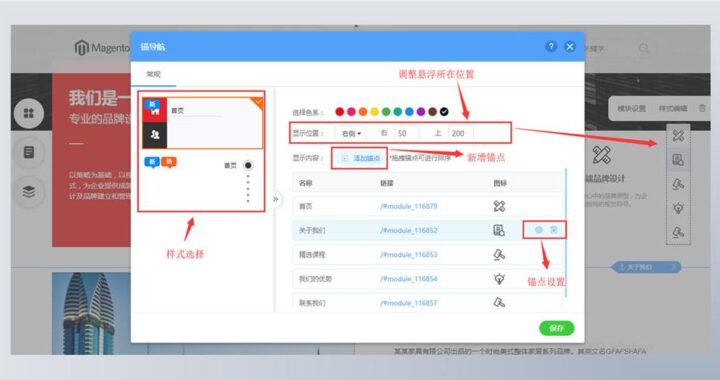The width and height of the screenshot is (720, 380).
Task: Open the /#module_116854 link
Action: point(409,279)
